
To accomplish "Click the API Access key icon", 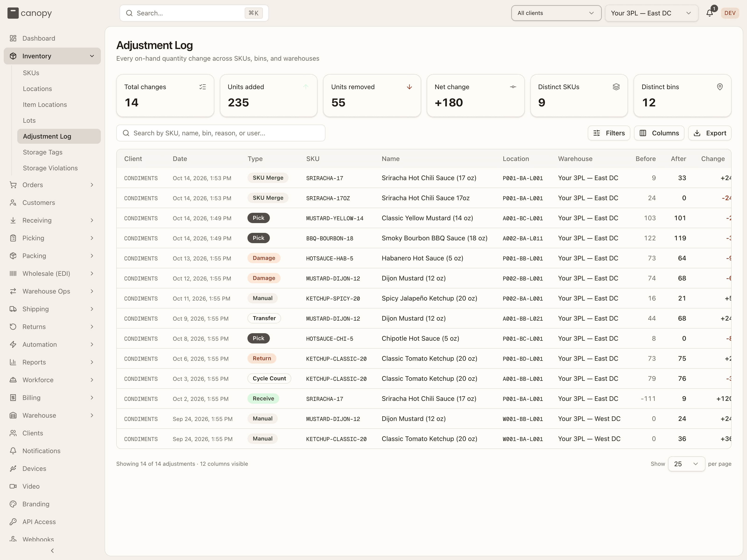I will pos(13,521).
